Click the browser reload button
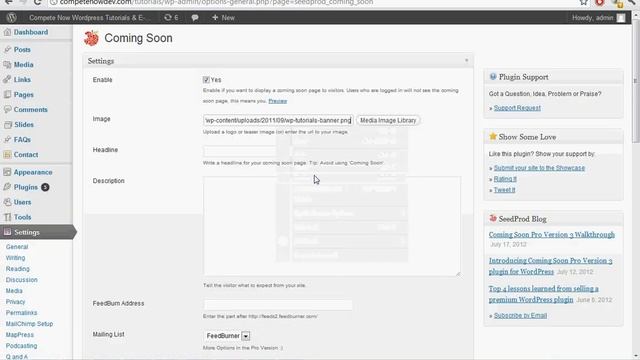This screenshot has width=640, height=360. pyautogui.click(x=37, y=2)
